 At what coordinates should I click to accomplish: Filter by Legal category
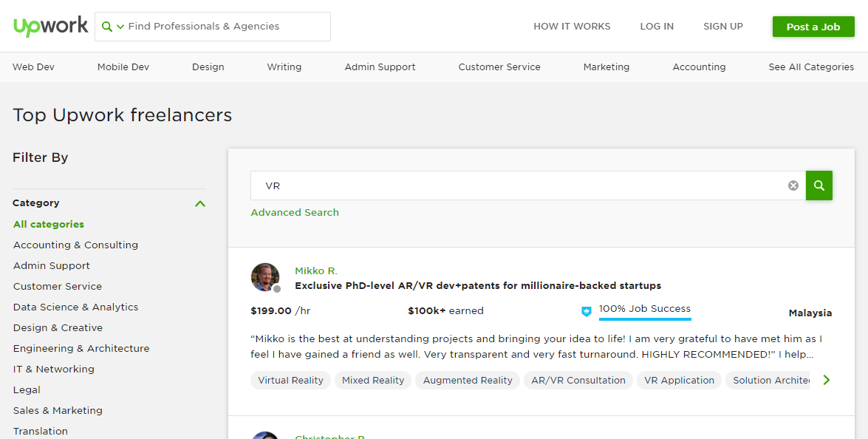(x=27, y=389)
